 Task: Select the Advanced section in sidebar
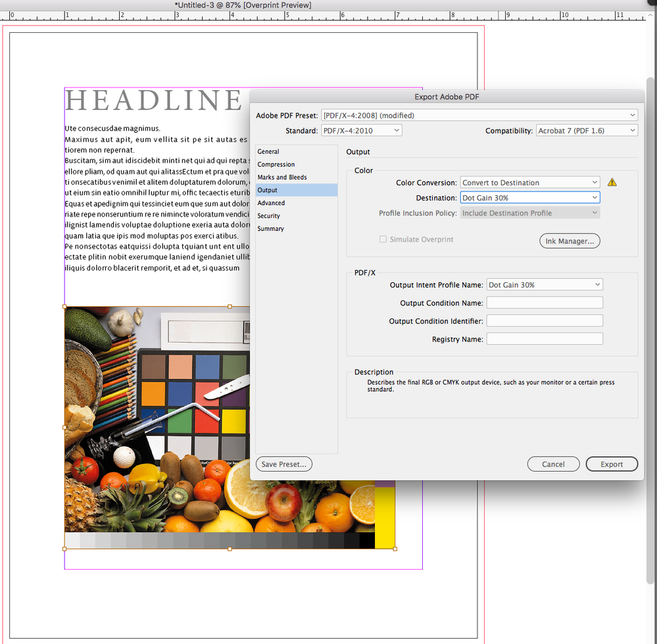click(296, 203)
